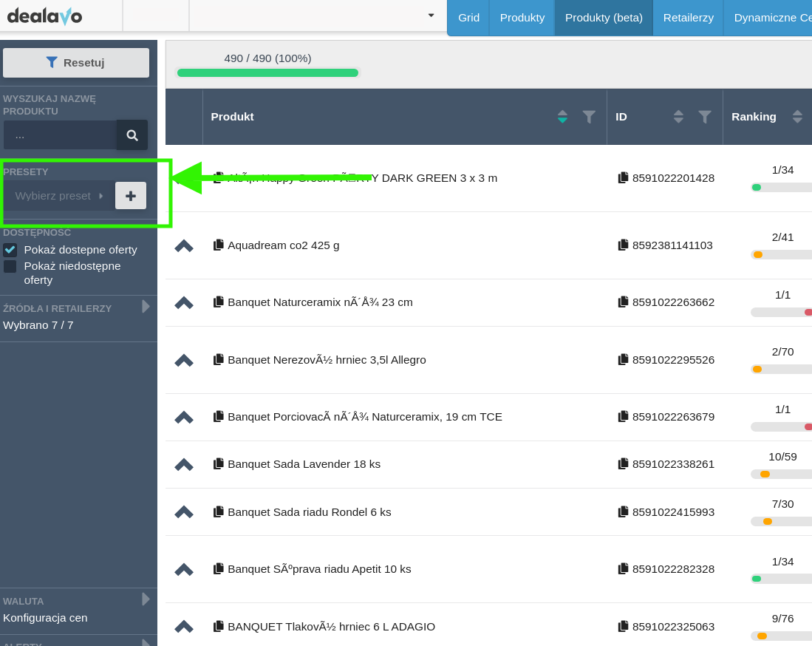The width and height of the screenshot is (812, 646).
Task: Collapse BANQUET hrniec 6 L ADAGIO chevron
Action: pyautogui.click(x=184, y=627)
